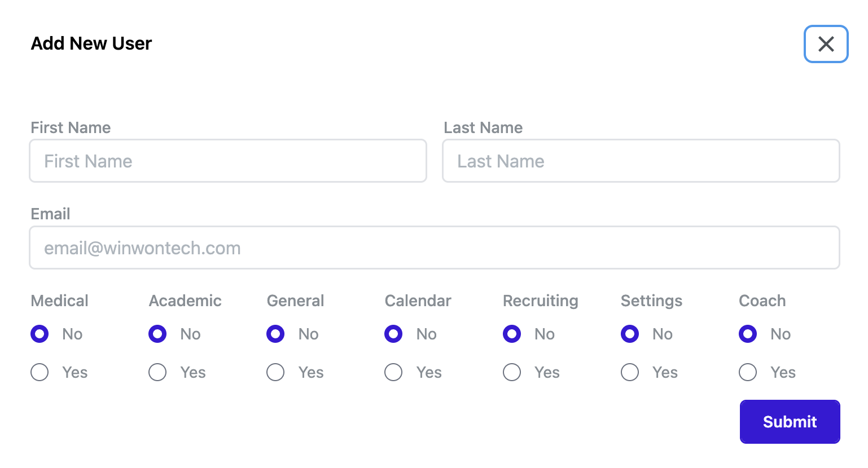Enable Academic by choosing Yes
Image resolution: width=868 pixels, height=468 pixels.
point(157,372)
